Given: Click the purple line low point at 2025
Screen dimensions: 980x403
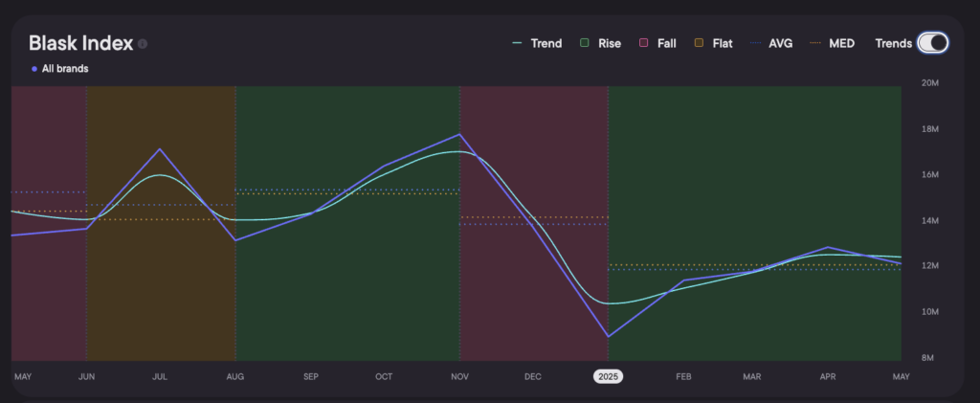Looking at the screenshot, I should coord(608,336).
